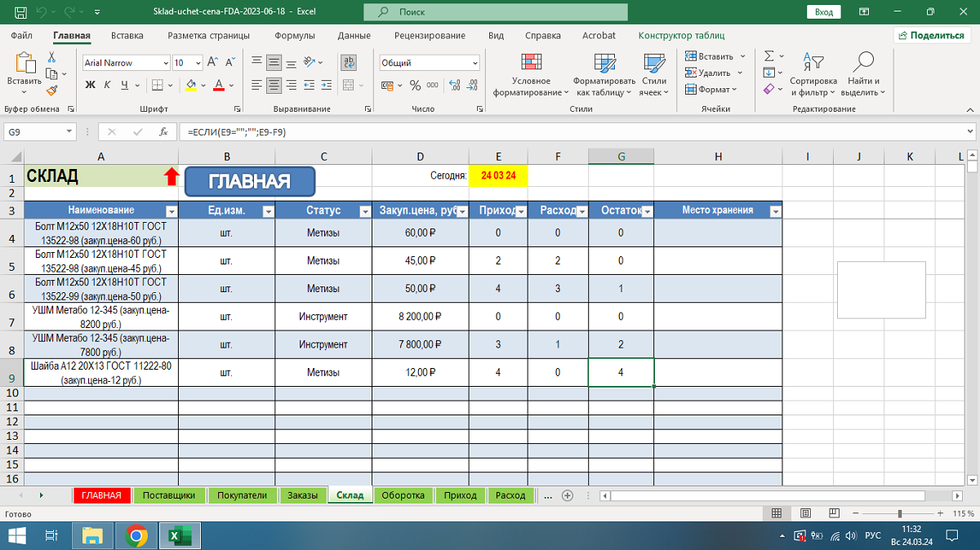Click the Поделиться share button
Viewport: 980px width, 550px height.
pos(931,35)
